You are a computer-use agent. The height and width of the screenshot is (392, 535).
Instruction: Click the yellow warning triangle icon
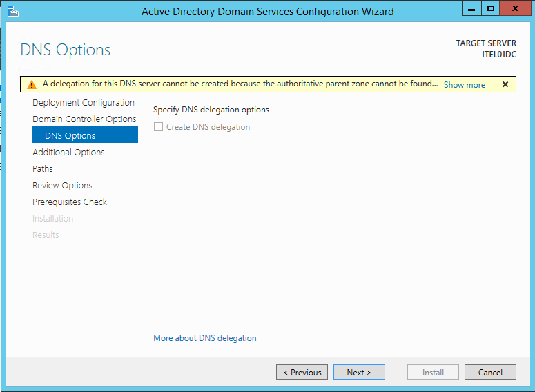32,85
